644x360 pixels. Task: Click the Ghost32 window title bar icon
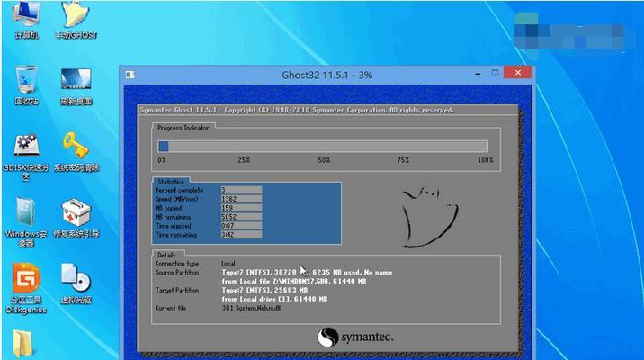point(130,75)
